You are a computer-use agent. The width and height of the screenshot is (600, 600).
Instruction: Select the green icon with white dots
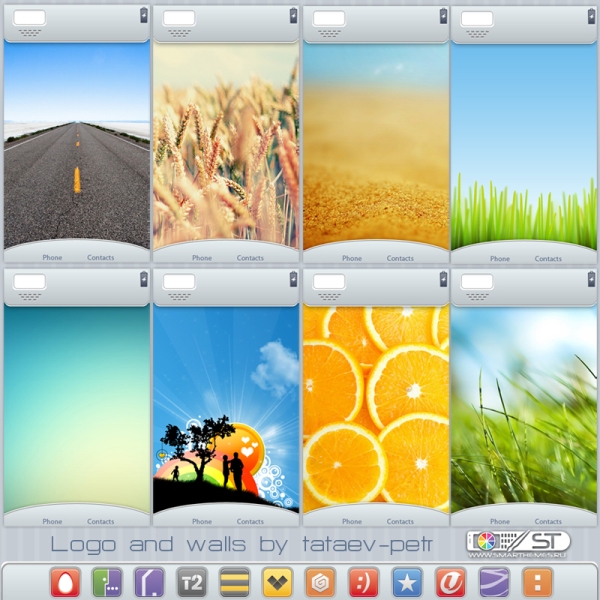click(107, 581)
